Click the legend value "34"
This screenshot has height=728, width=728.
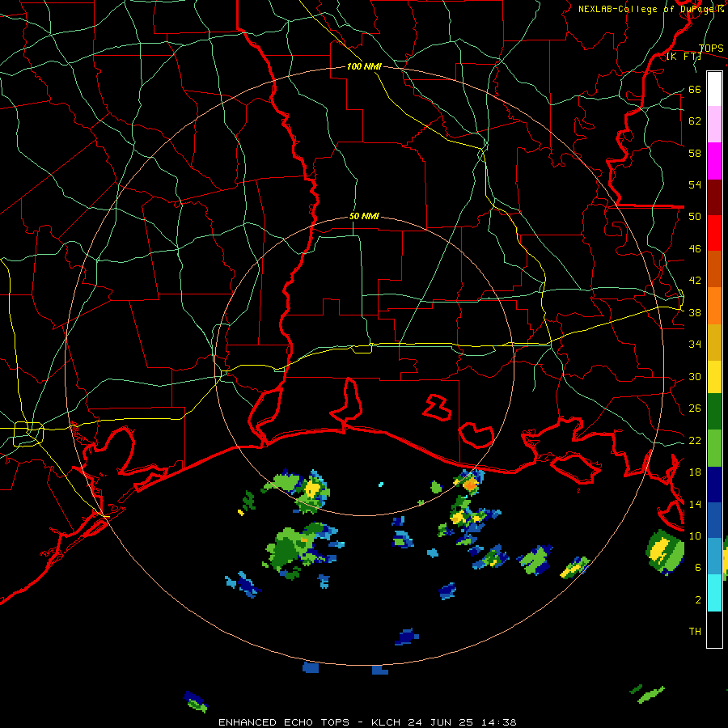tap(695, 345)
